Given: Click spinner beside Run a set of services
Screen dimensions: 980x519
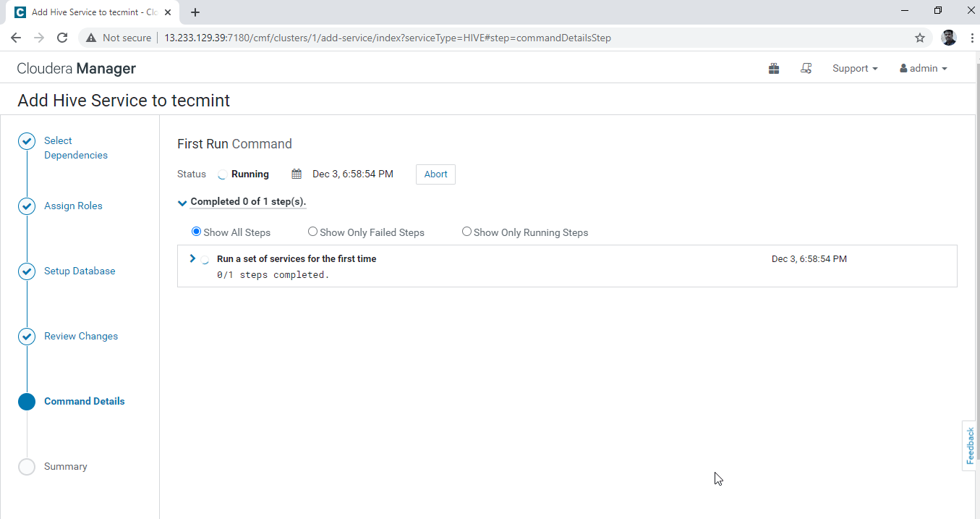Looking at the screenshot, I should (x=205, y=259).
